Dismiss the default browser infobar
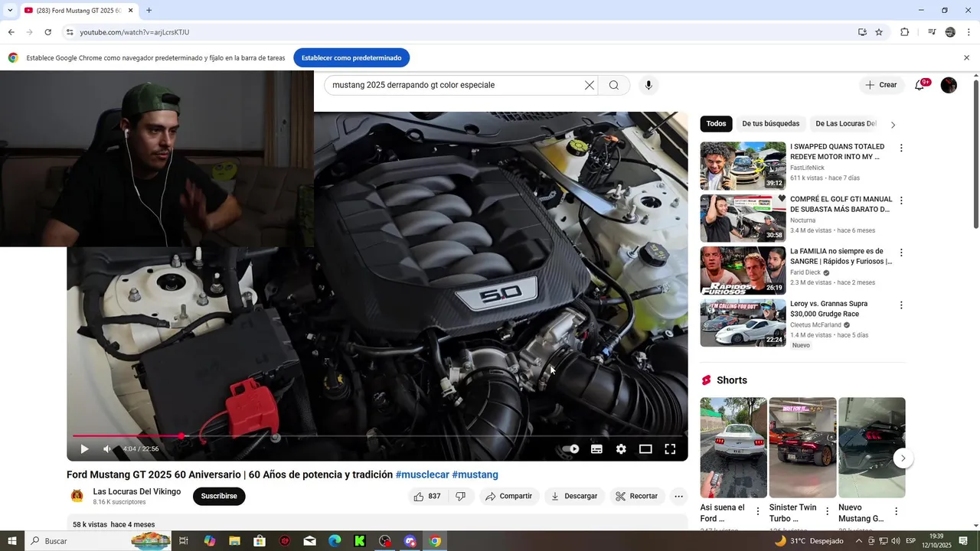The image size is (980, 551). coord(966,57)
